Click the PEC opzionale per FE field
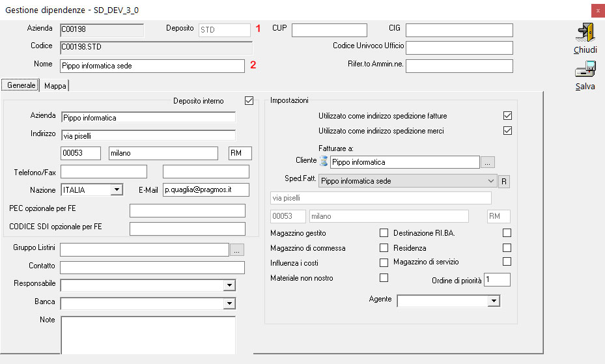This screenshot has height=364, width=605. pos(188,210)
